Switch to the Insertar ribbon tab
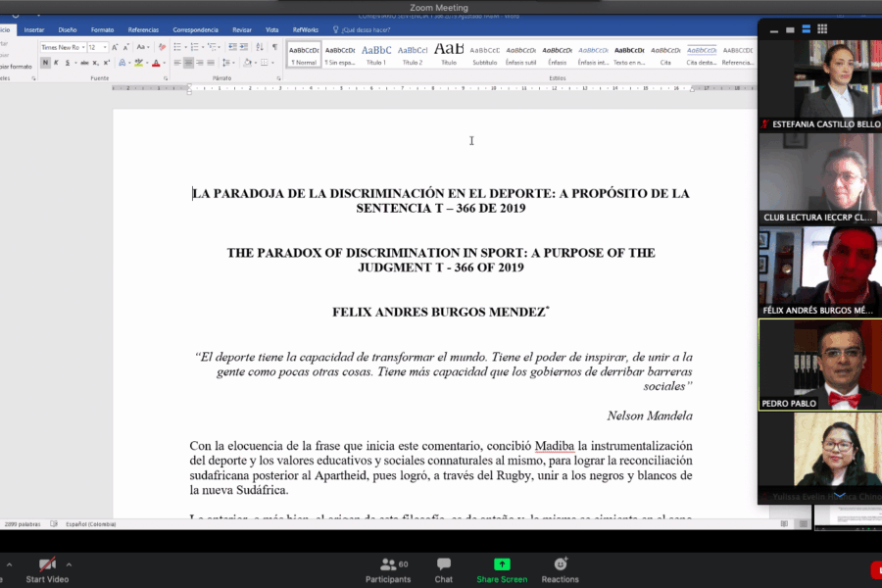The height and width of the screenshot is (588, 882). (x=34, y=29)
